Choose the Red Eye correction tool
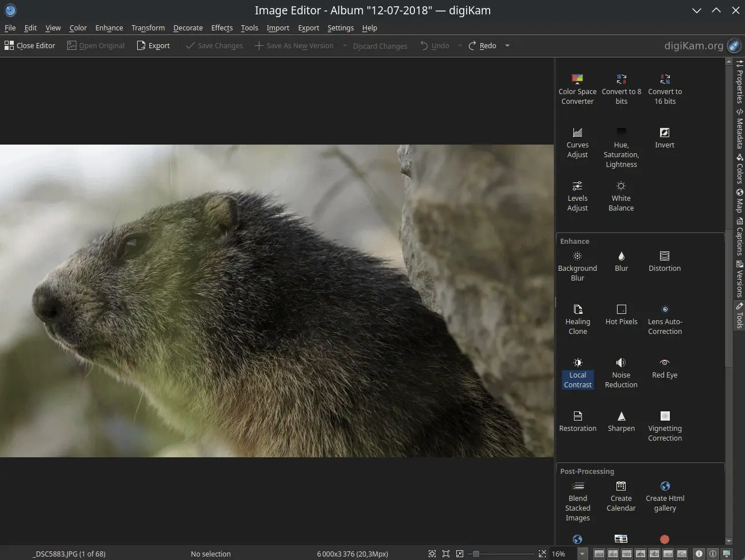Image resolution: width=745 pixels, height=560 pixels. [665, 368]
